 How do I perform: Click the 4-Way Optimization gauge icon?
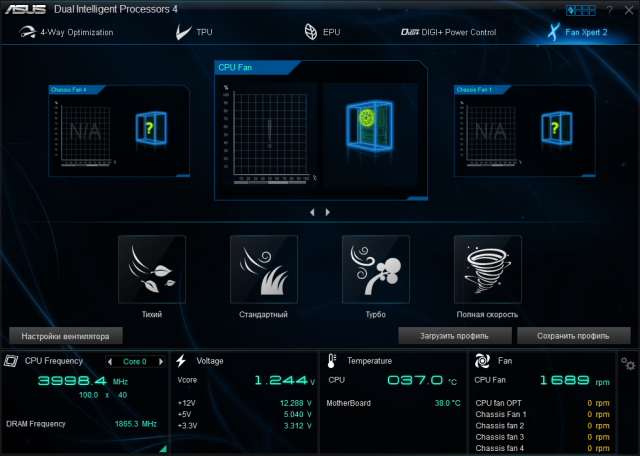tap(27, 32)
